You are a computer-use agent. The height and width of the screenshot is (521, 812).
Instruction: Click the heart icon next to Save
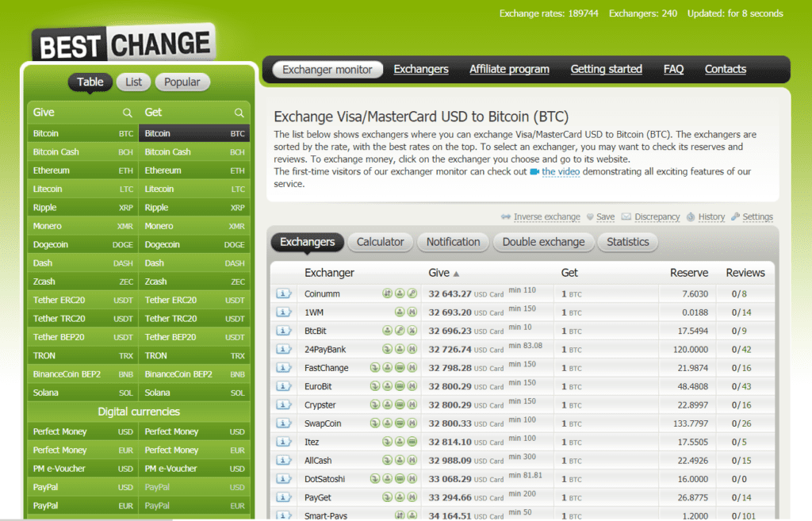pos(590,217)
